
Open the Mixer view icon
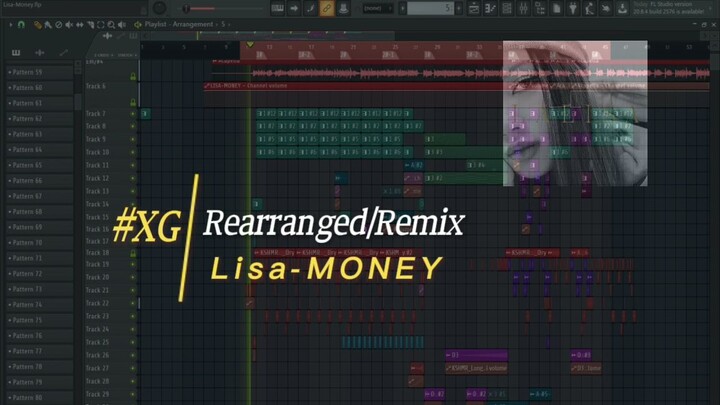coord(523,8)
